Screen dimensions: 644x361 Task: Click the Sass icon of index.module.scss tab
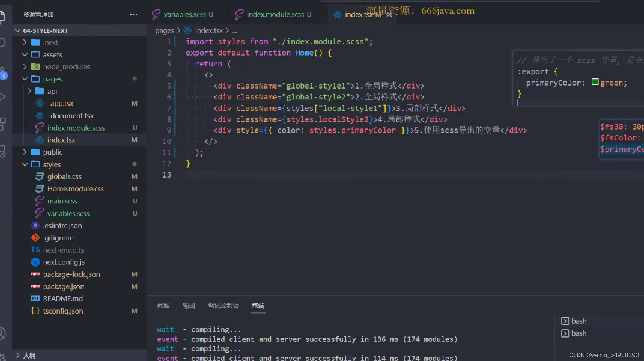[x=239, y=14]
